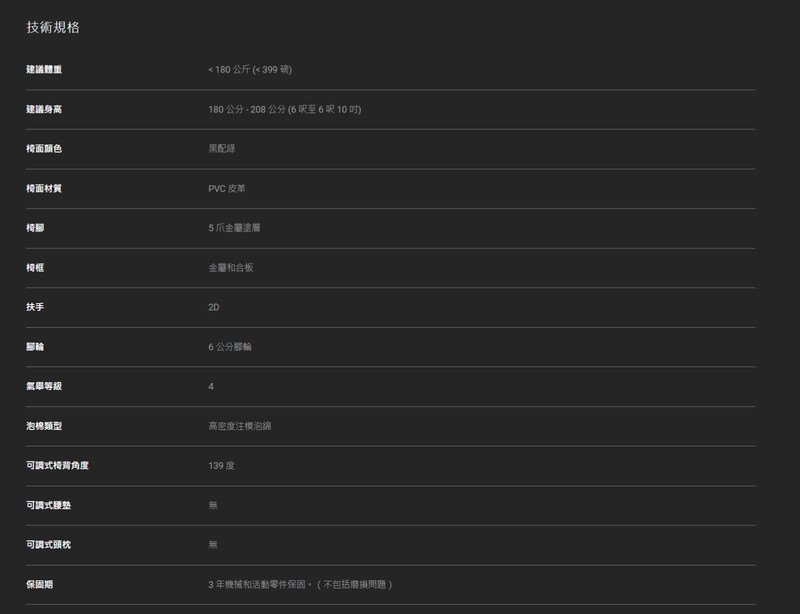Viewport: 800px width, 614px height.
Task: Click the '139 度' recline angle value
Action: click(x=222, y=466)
